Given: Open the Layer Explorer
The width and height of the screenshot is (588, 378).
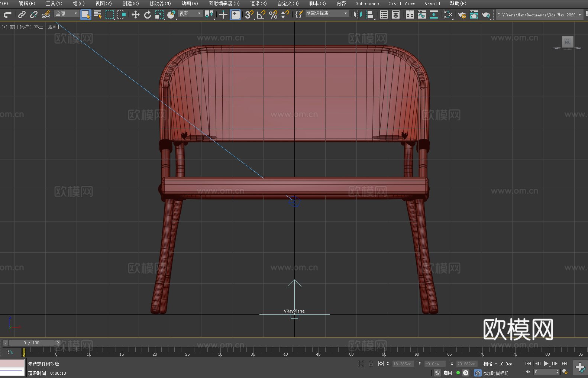Looking at the screenshot, I should coord(396,14).
